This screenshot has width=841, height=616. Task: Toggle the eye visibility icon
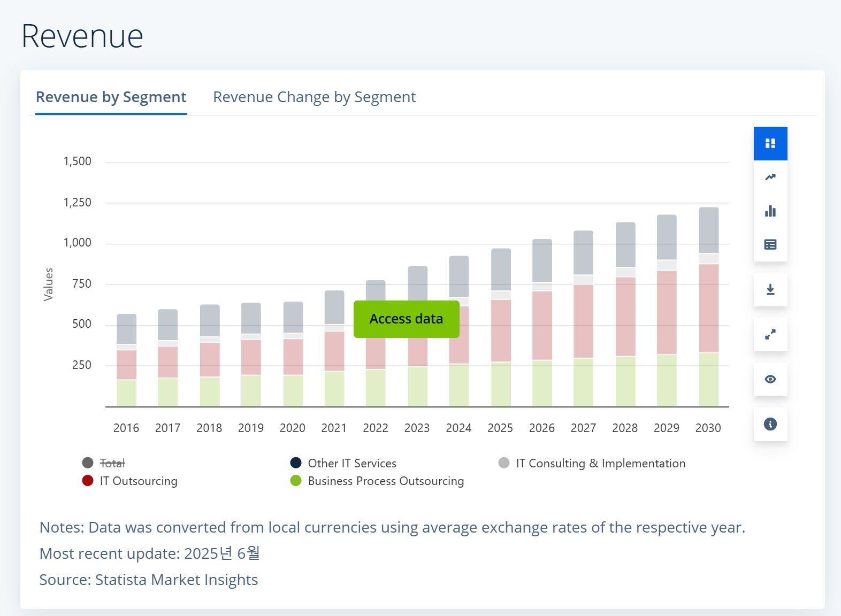coord(770,380)
